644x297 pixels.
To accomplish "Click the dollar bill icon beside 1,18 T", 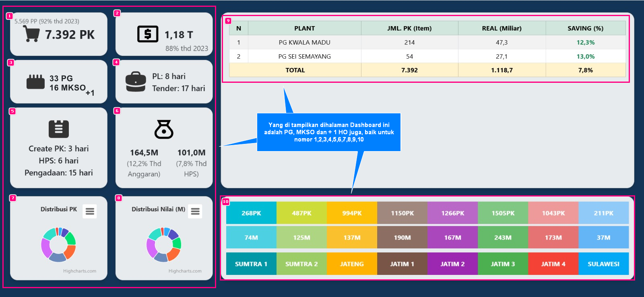I will (148, 34).
